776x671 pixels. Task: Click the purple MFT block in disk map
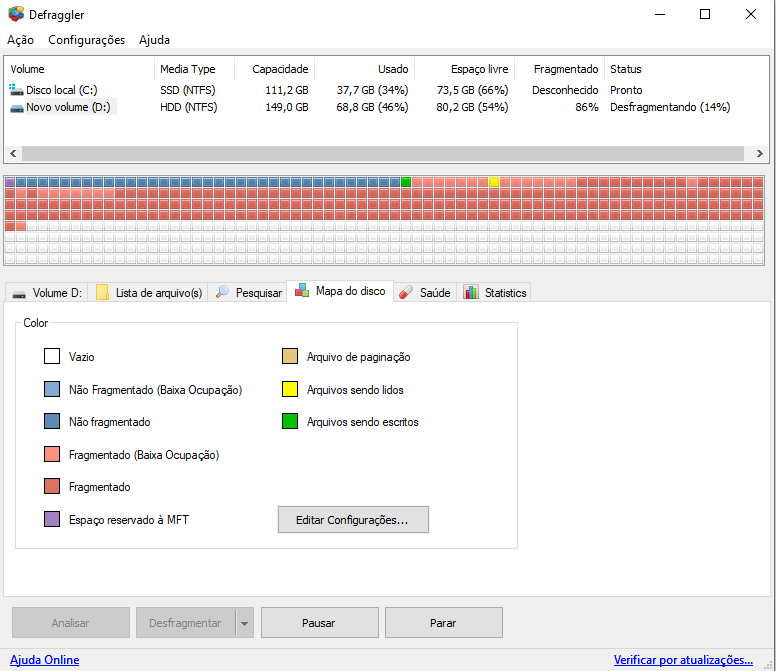10,182
